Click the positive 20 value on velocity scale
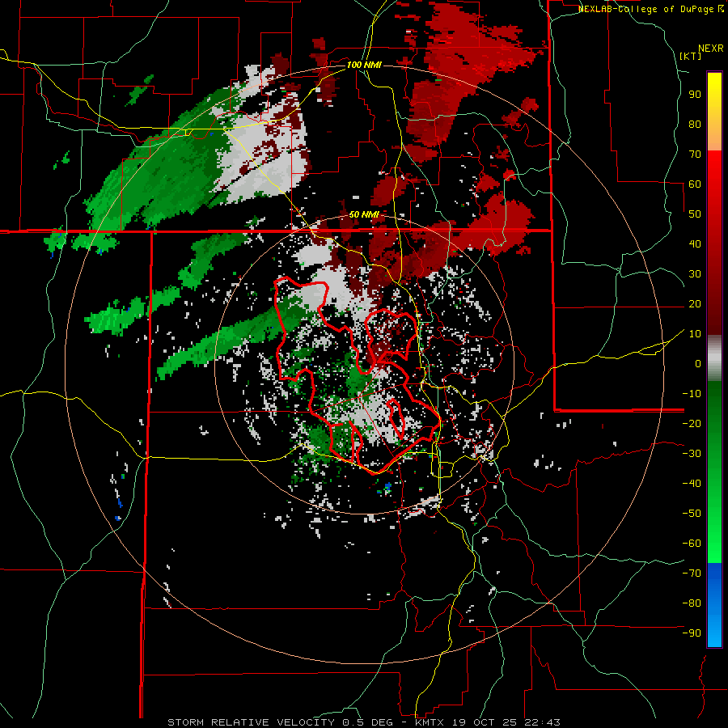The width and height of the screenshot is (728, 728). (695, 303)
